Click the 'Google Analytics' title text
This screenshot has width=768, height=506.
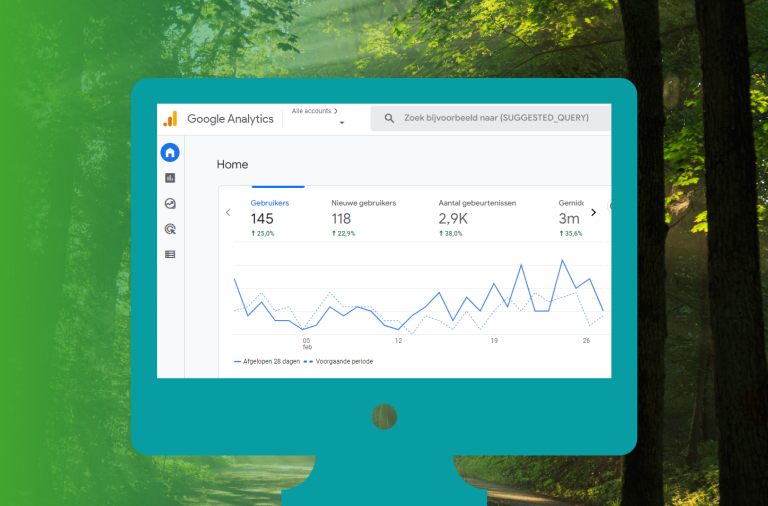230,119
